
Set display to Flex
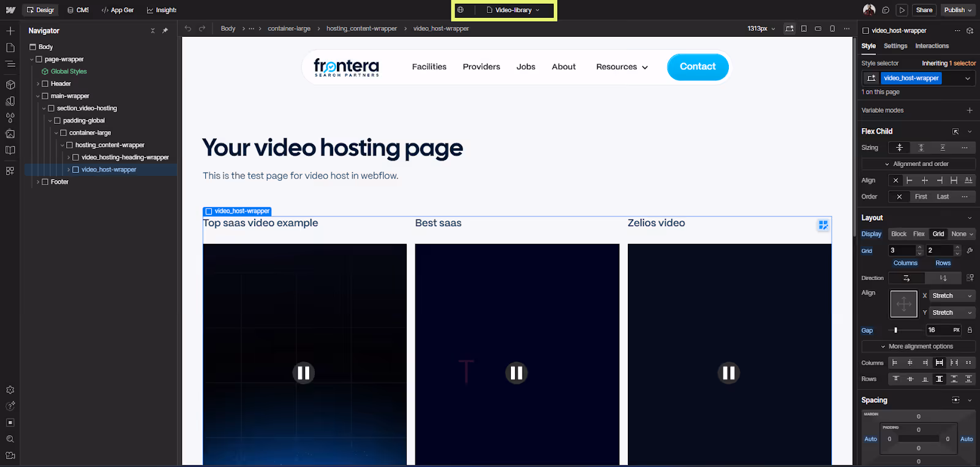pos(919,234)
